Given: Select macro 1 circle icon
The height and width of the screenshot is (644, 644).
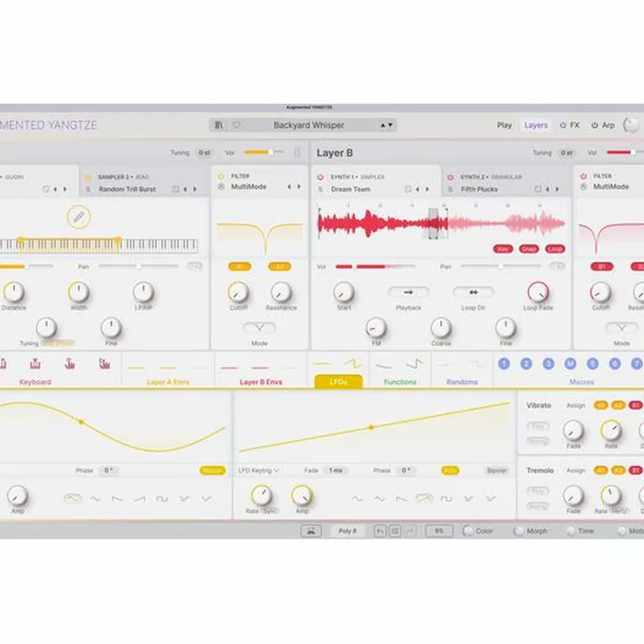Looking at the screenshot, I should click(504, 364).
